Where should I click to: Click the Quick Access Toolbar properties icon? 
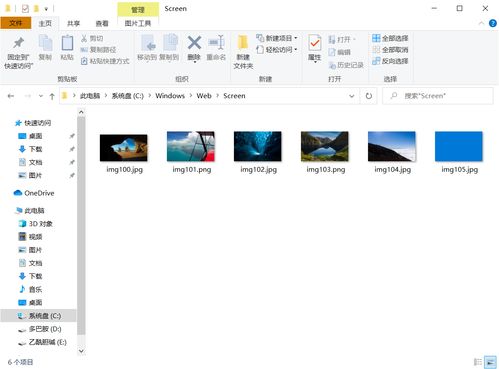(25, 9)
